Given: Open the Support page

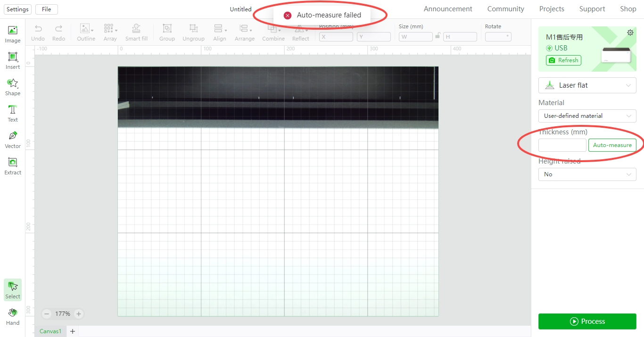Looking at the screenshot, I should click(592, 9).
